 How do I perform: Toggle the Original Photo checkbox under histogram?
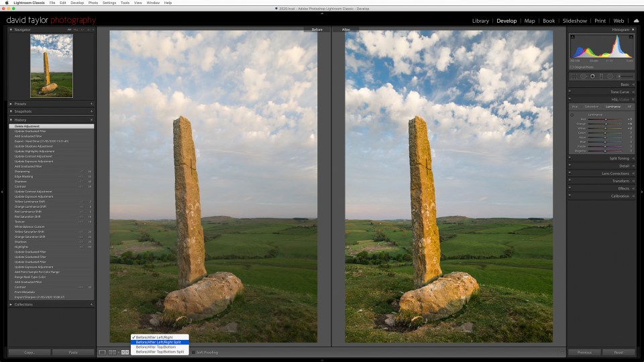click(x=572, y=67)
